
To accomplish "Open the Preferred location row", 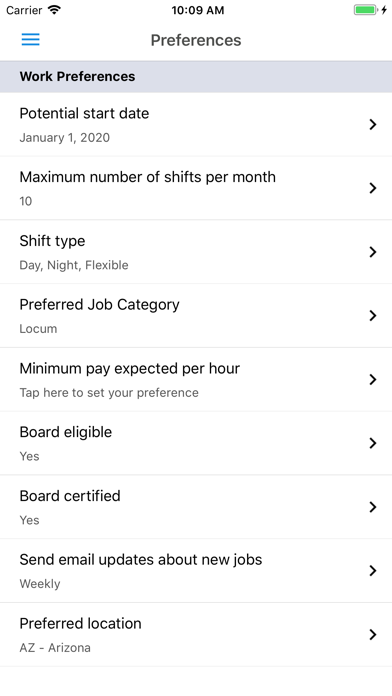I will pos(196,635).
